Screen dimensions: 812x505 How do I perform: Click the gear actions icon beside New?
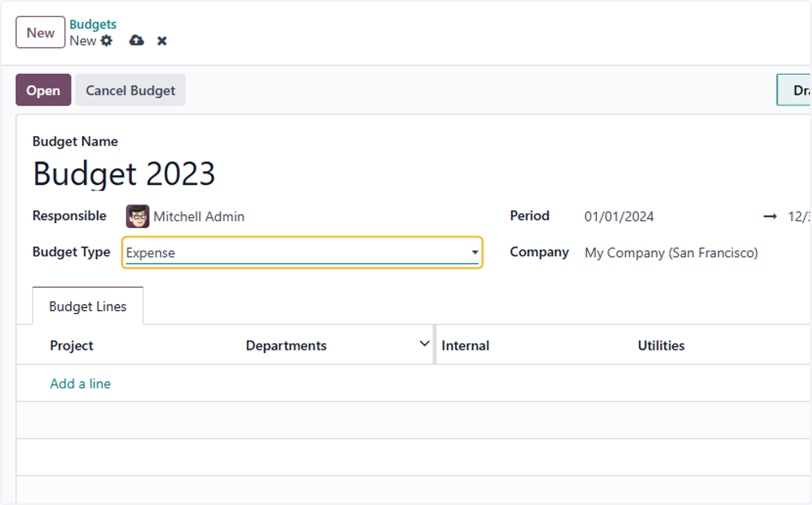click(x=107, y=41)
